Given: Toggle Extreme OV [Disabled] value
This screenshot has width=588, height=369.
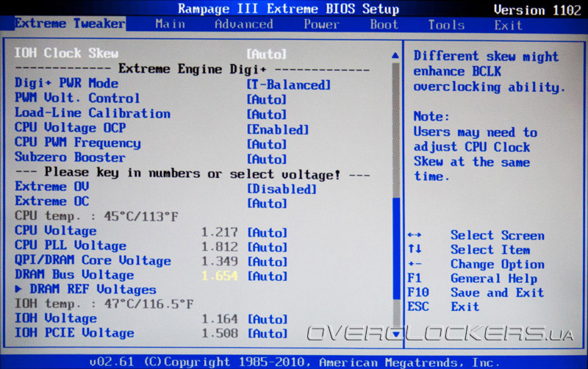Looking at the screenshot, I should tap(282, 189).
